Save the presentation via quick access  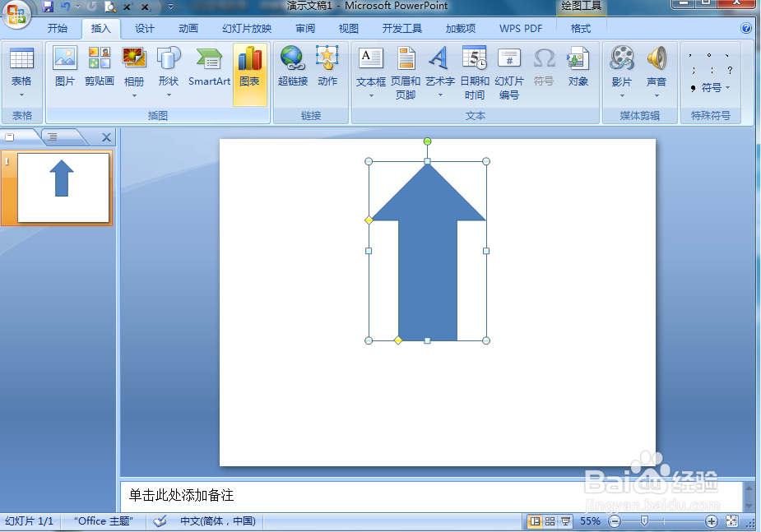click(x=48, y=7)
